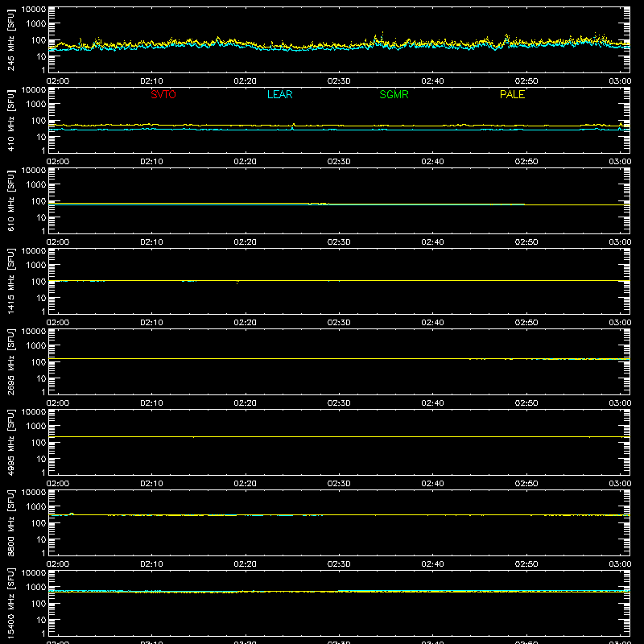
Task: Click 02:00 tick label of 610 MHz plot
Action: [58, 242]
